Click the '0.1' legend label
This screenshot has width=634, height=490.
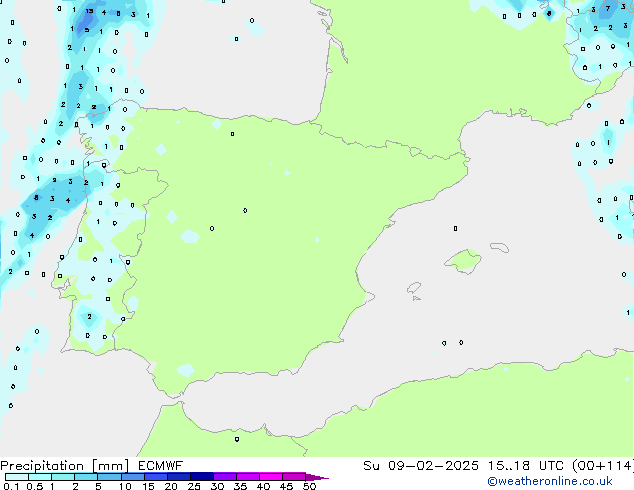tap(11, 486)
